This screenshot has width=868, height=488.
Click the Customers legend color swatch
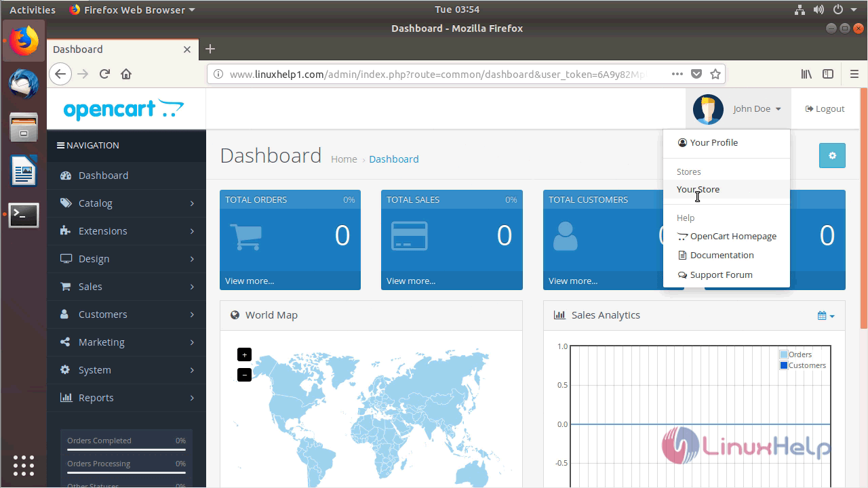click(x=784, y=365)
